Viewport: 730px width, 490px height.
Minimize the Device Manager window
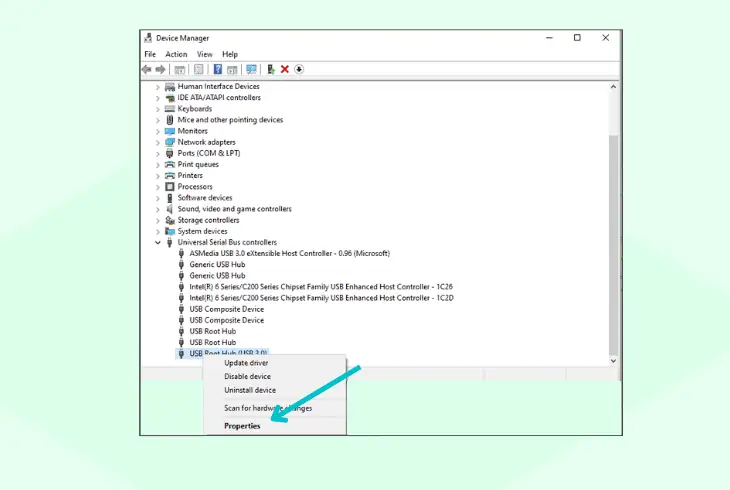(549, 38)
